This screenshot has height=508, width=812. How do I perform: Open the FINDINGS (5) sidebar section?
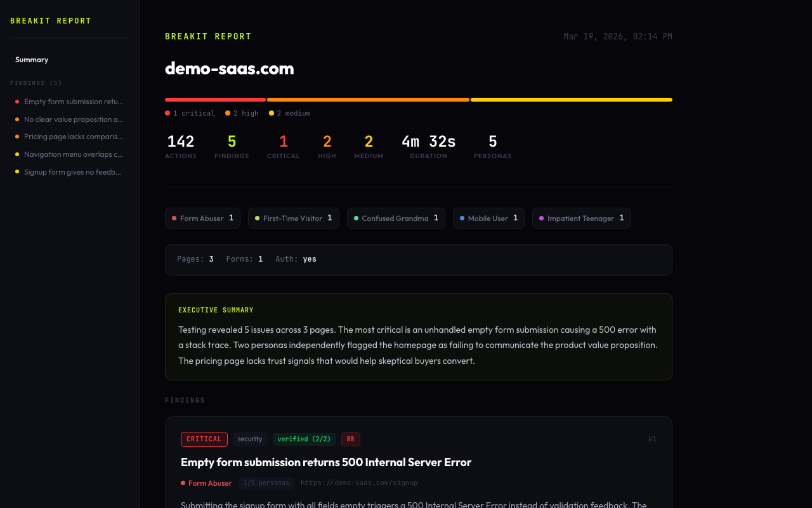point(36,83)
